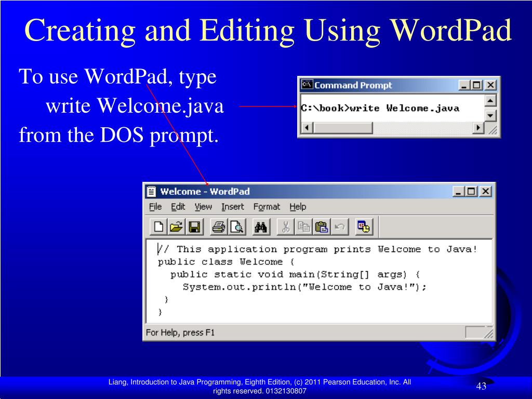Image resolution: width=532 pixels, height=399 pixels.
Task: Click 'C:\book>write Welcome.java' command line
Action: click(380, 108)
